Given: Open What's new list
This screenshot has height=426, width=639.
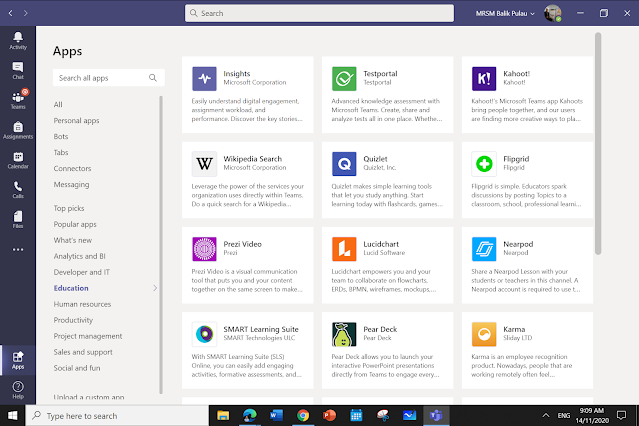Looking at the screenshot, I should point(73,240).
